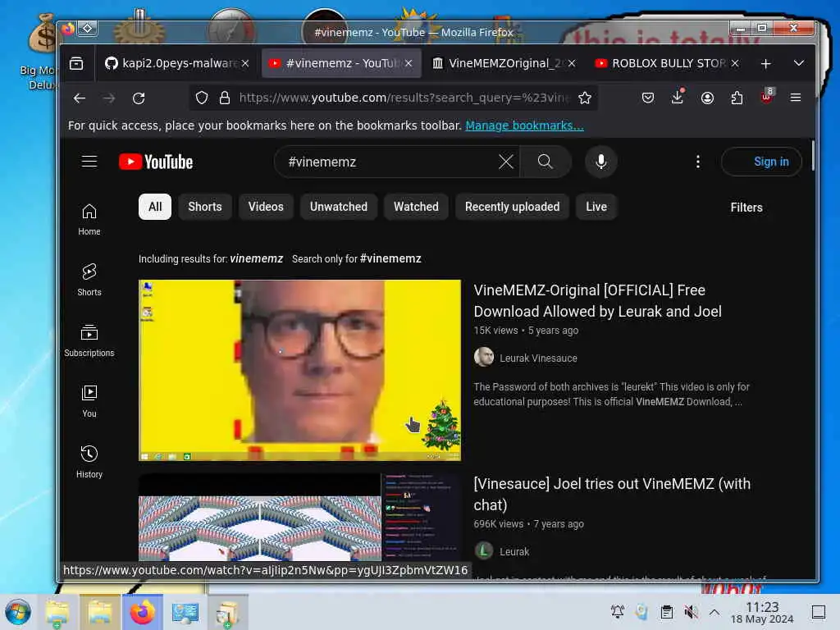Click the forward navigation arrow

[109, 98]
